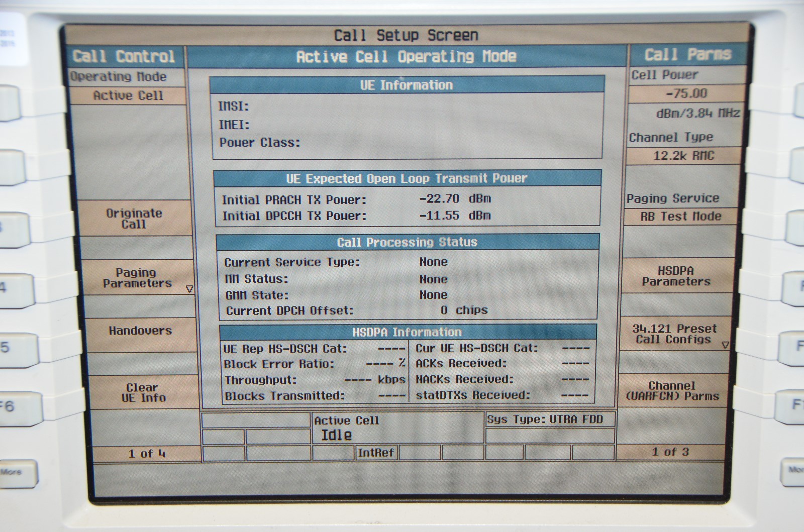Select the Idle call status indicator
This screenshot has width=804, height=532.
point(337,436)
